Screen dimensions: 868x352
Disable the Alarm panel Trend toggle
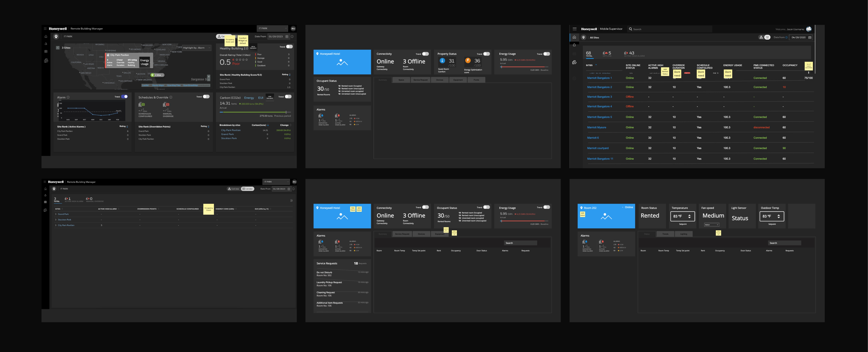[x=125, y=97]
